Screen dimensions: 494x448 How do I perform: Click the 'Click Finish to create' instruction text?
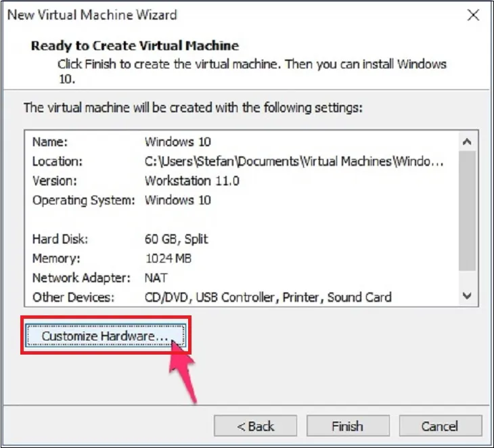(x=252, y=71)
